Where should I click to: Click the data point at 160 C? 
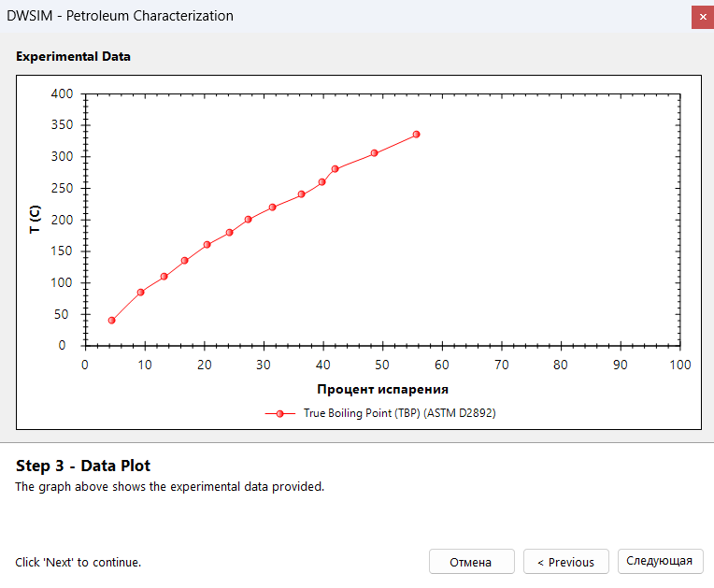pyautogui.click(x=207, y=245)
